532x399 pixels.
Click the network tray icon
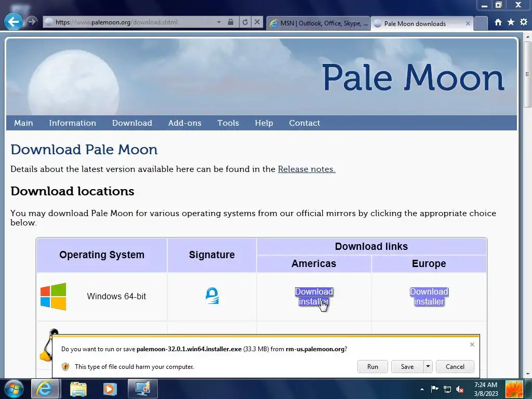point(447,390)
